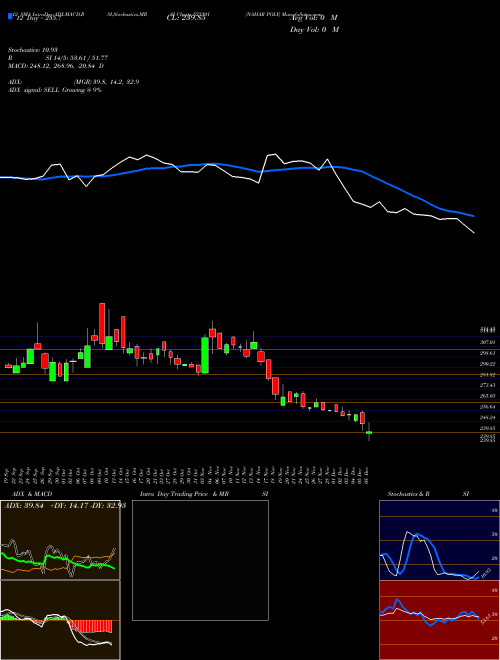
Task: Click the blue 12 Day SMA legend square
Action: [10, 16]
